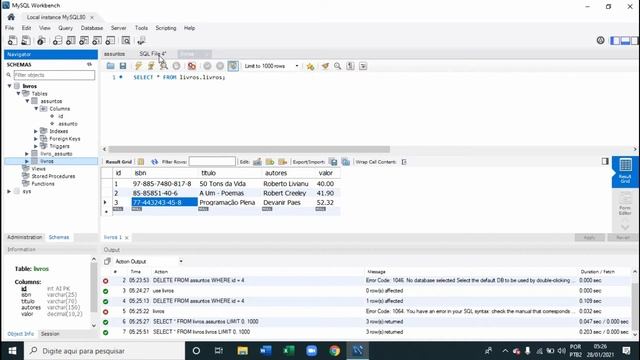
Task: Switch to the Session tab
Action: [50, 334]
